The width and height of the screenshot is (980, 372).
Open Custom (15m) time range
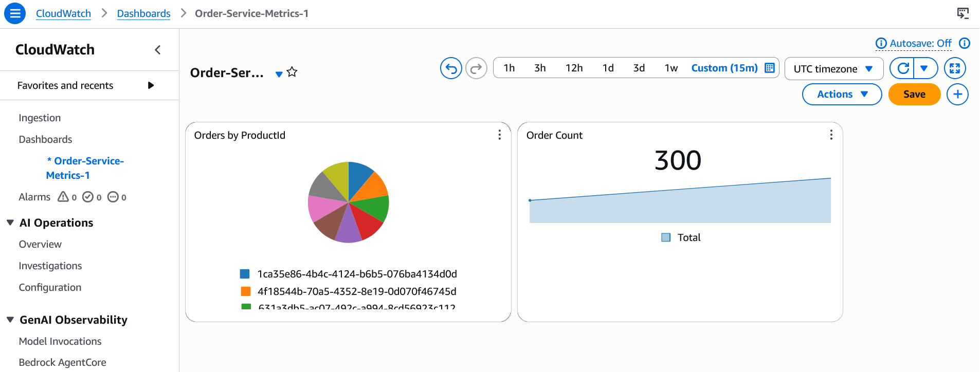coord(724,68)
